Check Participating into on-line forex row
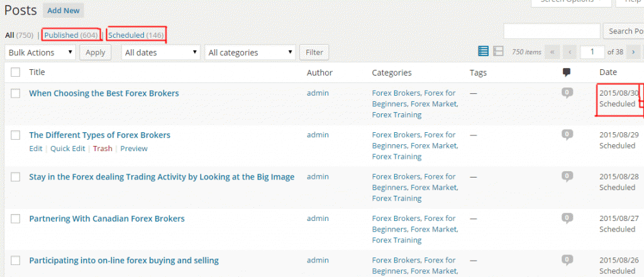Viewport: 644px width, 277px height. coord(16,261)
